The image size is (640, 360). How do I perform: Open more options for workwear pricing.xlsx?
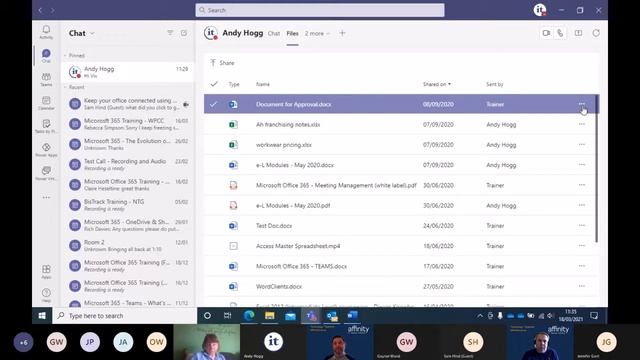tap(582, 144)
